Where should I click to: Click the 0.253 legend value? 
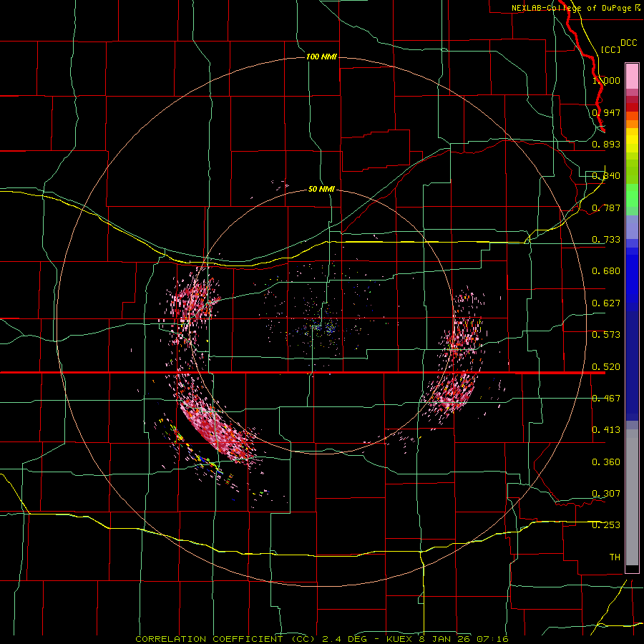(x=606, y=525)
